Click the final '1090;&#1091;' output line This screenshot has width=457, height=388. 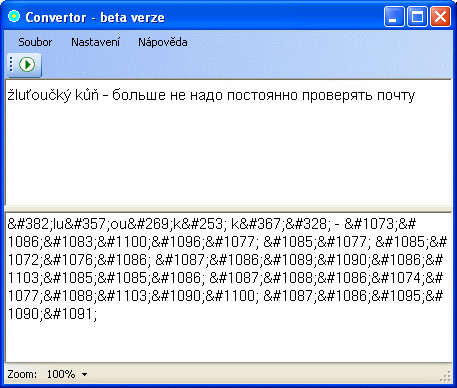(52, 314)
